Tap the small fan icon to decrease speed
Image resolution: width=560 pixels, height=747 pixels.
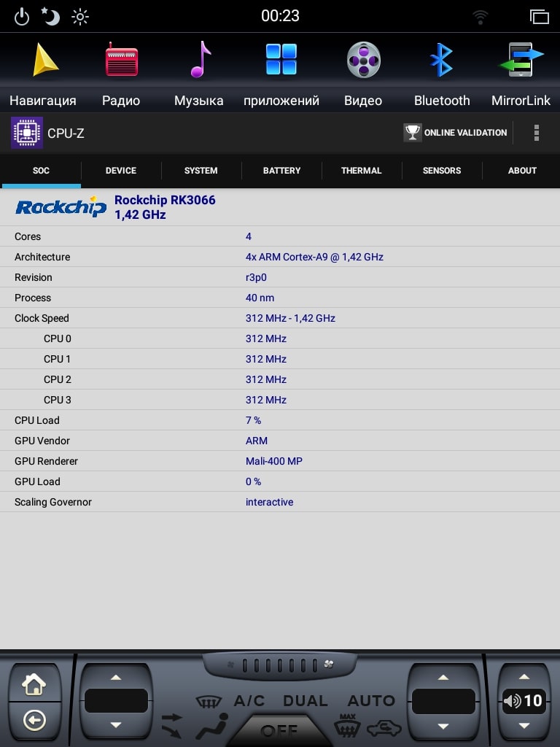[x=231, y=665]
